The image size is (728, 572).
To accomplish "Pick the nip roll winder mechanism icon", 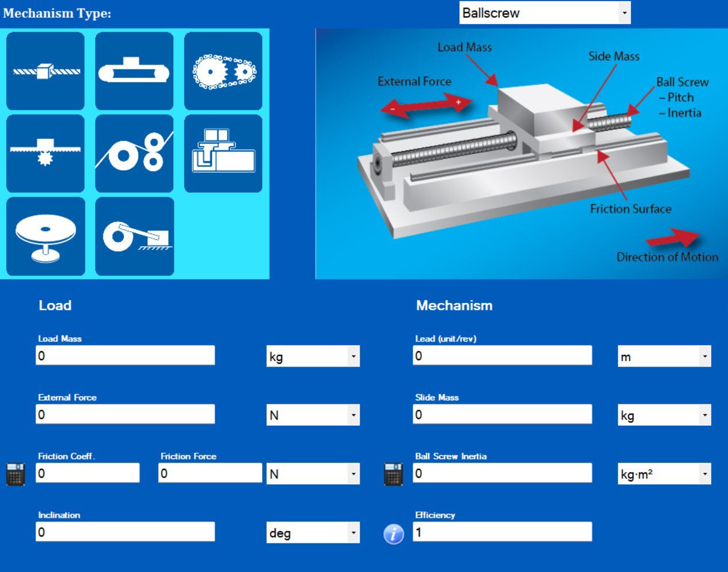I will click(x=134, y=153).
